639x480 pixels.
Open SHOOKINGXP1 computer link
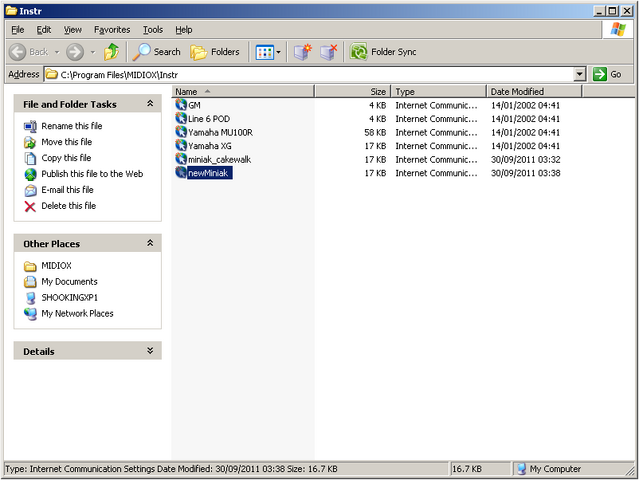point(70,297)
